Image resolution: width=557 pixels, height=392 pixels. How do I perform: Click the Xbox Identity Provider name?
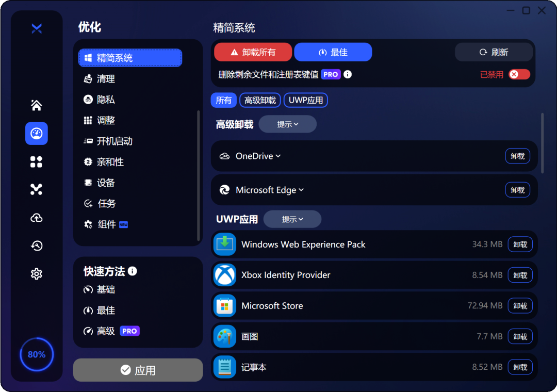point(286,275)
